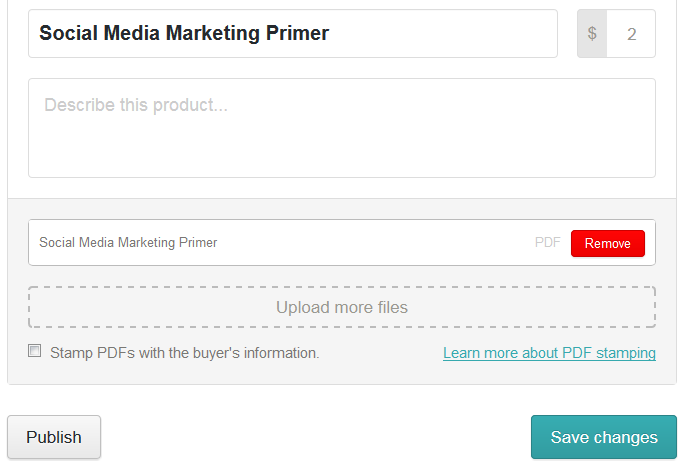
Task: Enable the Stamp PDFs checkbox
Action: pyautogui.click(x=35, y=351)
